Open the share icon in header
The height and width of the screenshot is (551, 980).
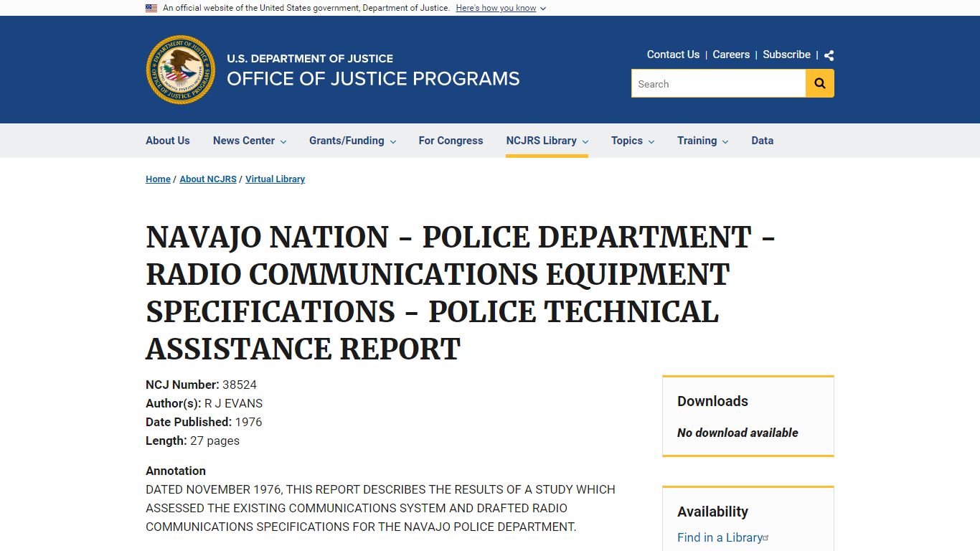click(x=829, y=55)
